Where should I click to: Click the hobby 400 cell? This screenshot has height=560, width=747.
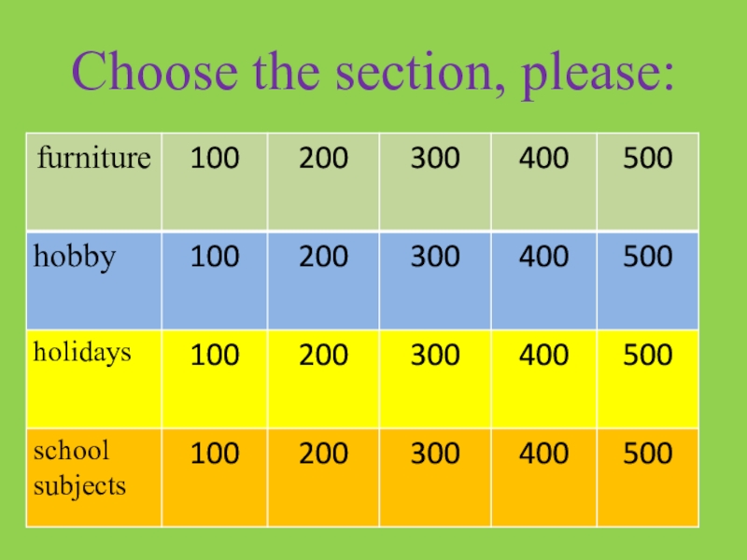[543, 257]
